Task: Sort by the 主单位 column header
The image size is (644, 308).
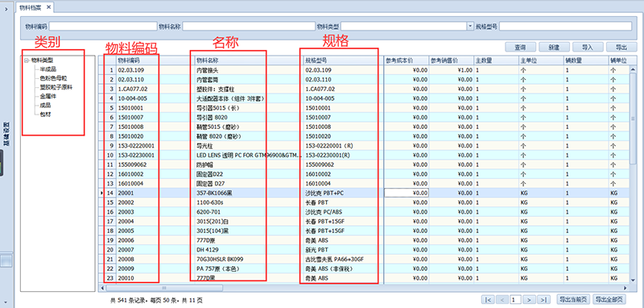Action: (541, 60)
